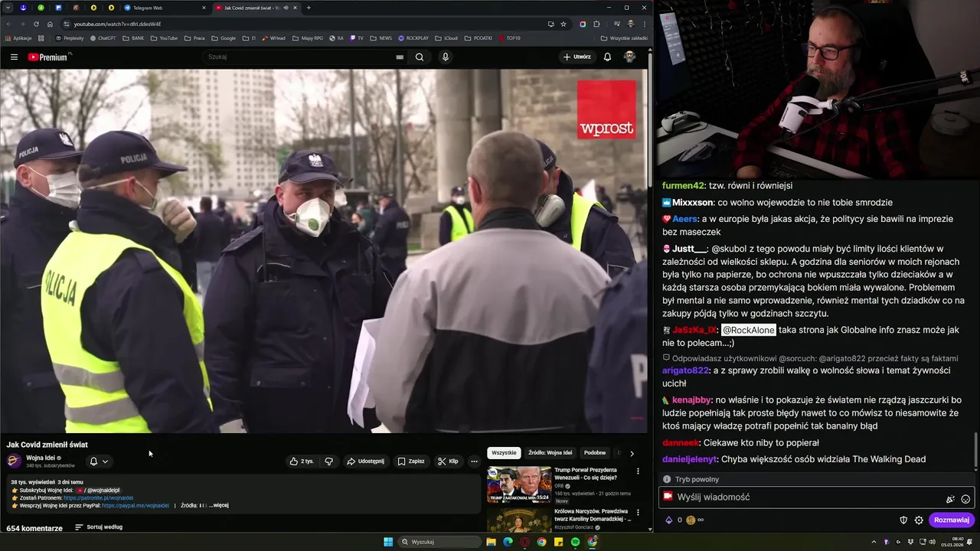Open Spotify from the taskbar
The image size is (980, 551).
[x=575, y=542]
